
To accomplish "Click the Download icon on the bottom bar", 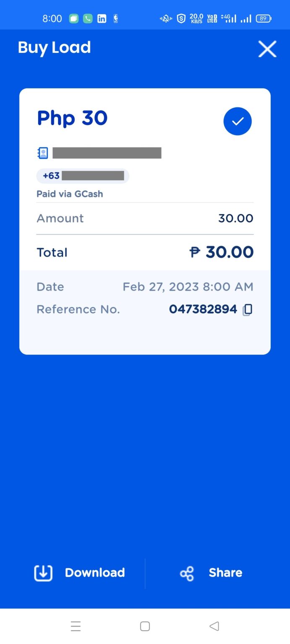I will point(42,573).
